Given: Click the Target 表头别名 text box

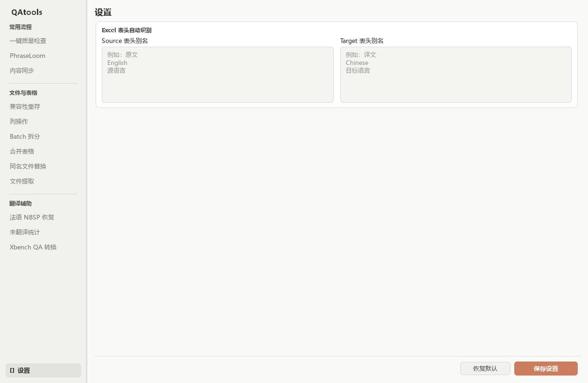Looking at the screenshot, I should pyautogui.click(x=456, y=75).
